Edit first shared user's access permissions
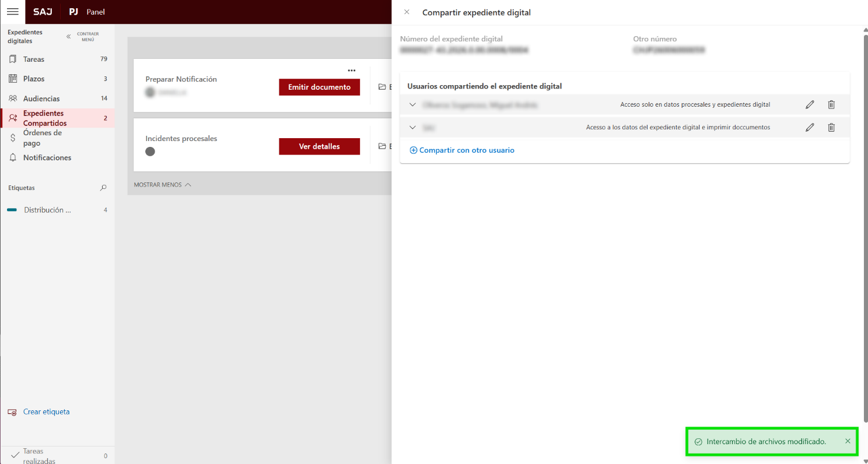Viewport: 868px width, 464px height. (x=810, y=105)
